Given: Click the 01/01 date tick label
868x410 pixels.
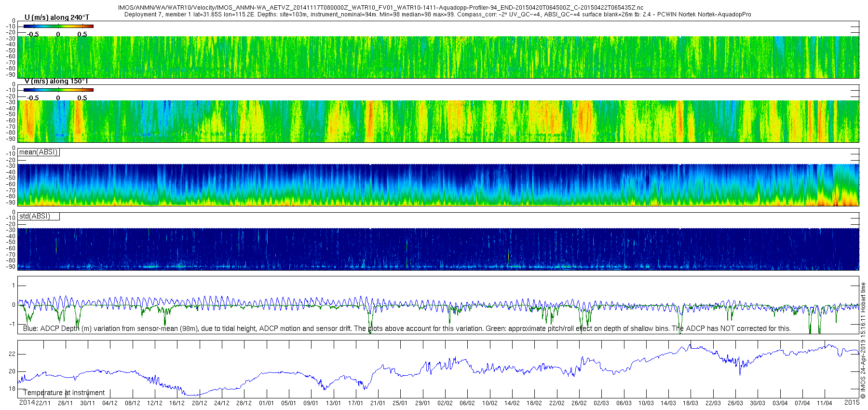Looking at the screenshot, I should [x=266, y=403].
